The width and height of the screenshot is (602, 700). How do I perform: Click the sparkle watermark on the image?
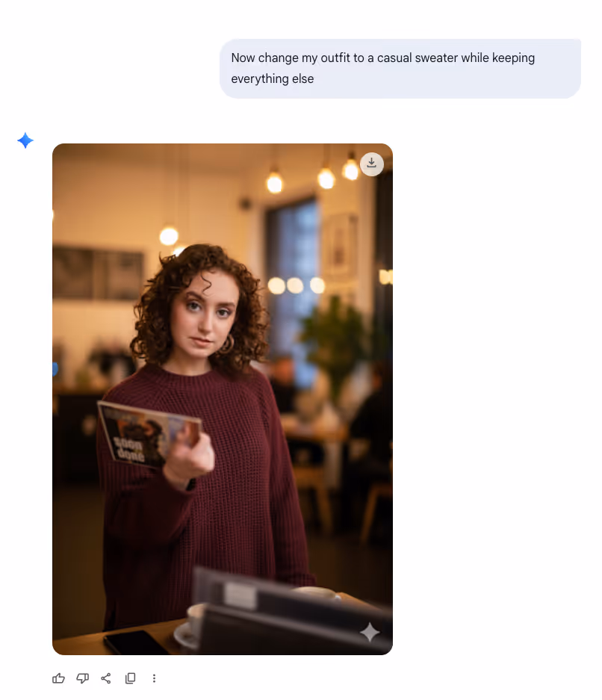pos(370,632)
